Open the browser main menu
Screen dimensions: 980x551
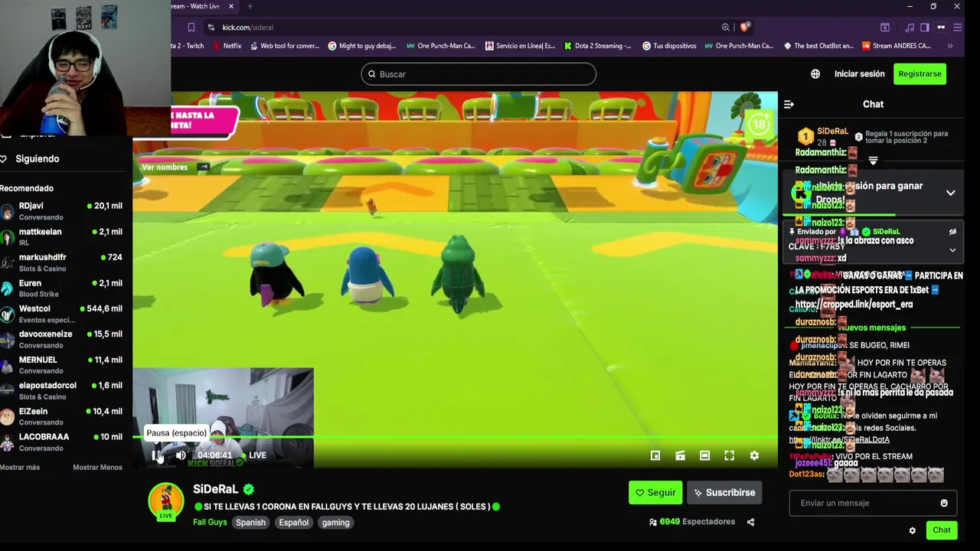958,27
